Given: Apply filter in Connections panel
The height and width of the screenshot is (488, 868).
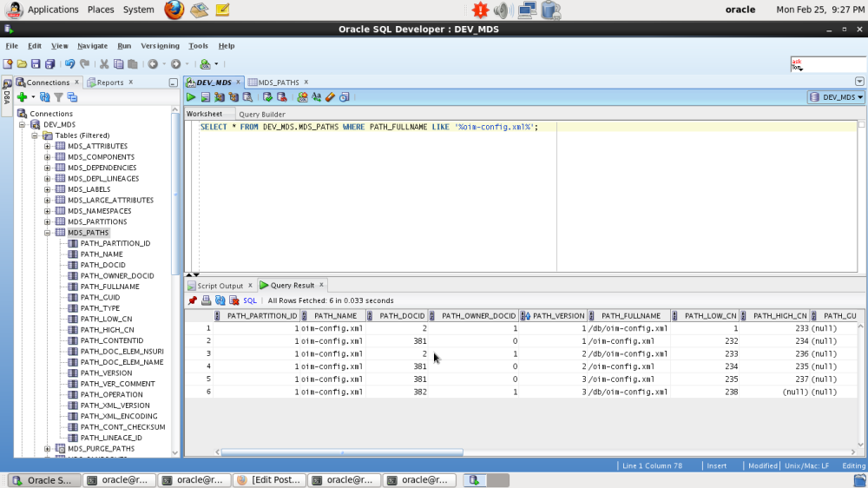Looking at the screenshot, I should pos(59,97).
